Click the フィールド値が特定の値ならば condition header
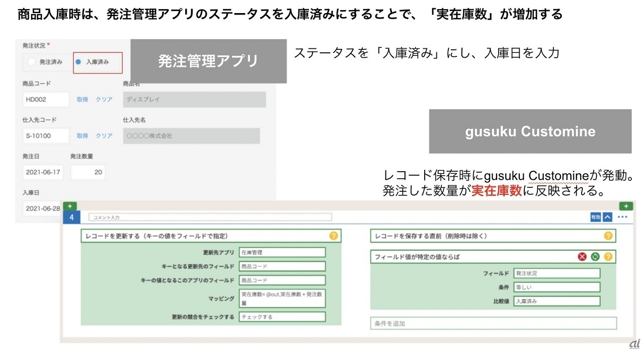This screenshot has height=353, width=644. click(x=493, y=257)
